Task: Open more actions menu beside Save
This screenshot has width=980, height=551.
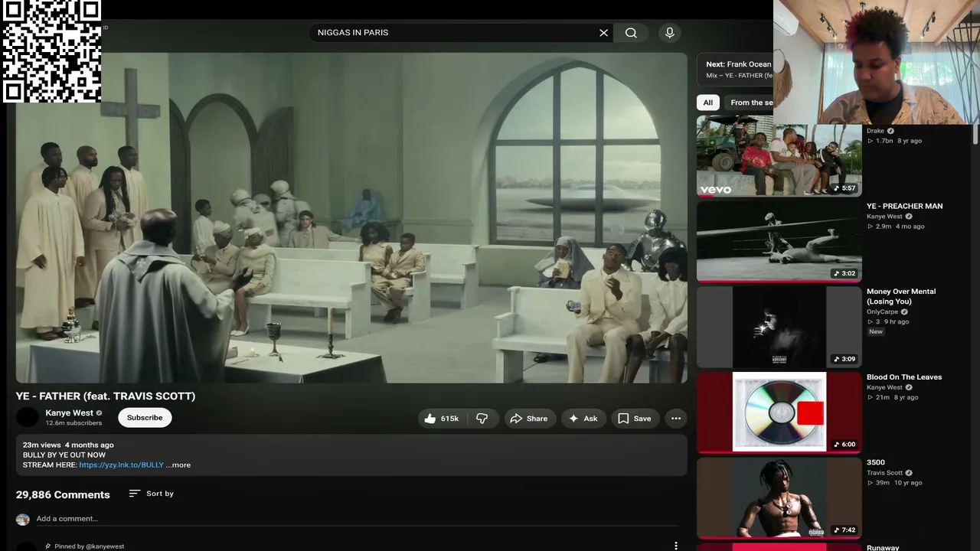Action: (x=676, y=419)
